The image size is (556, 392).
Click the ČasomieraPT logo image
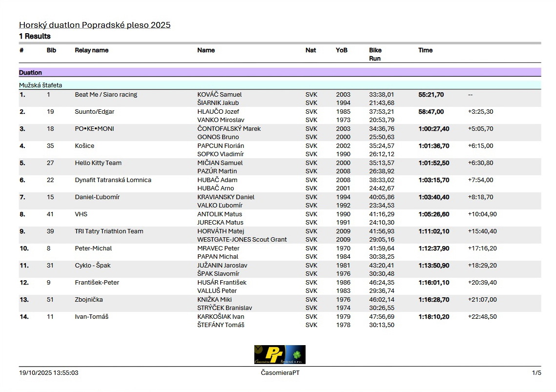coord(280,354)
